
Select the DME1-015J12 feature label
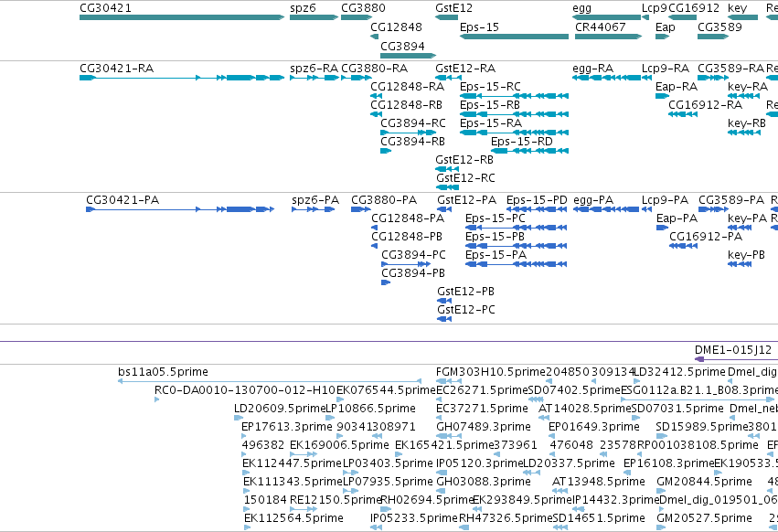coord(733,350)
